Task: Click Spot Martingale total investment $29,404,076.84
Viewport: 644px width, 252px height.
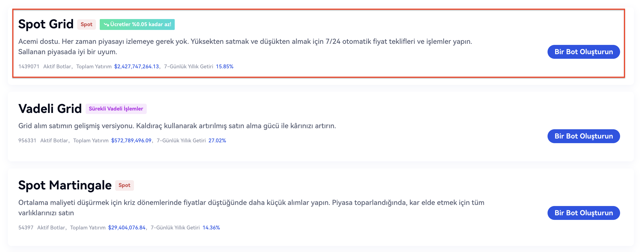Action: click(x=127, y=228)
